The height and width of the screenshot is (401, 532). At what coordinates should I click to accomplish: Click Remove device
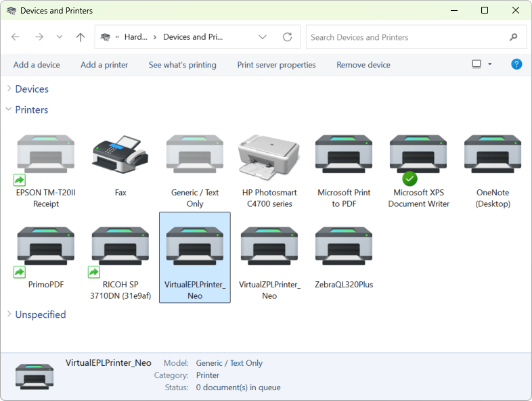pyautogui.click(x=363, y=65)
